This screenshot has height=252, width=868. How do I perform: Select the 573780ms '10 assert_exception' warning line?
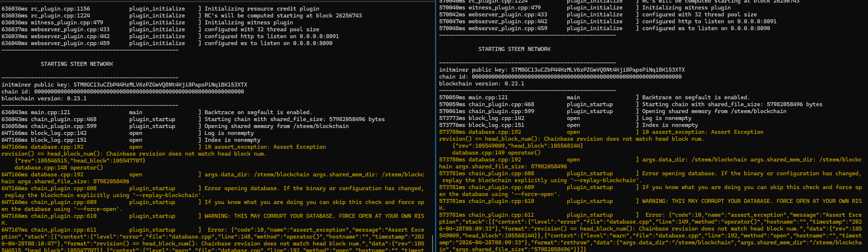coord(601,132)
